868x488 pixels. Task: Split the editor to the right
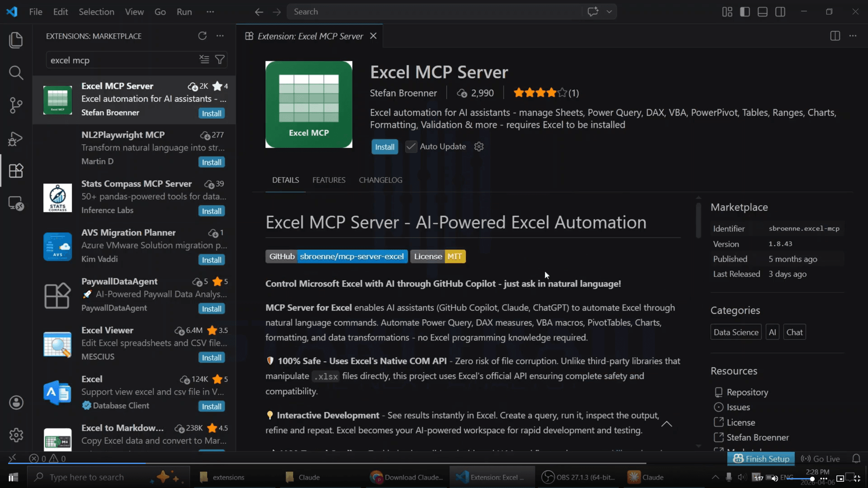click(x=835, y=36)
